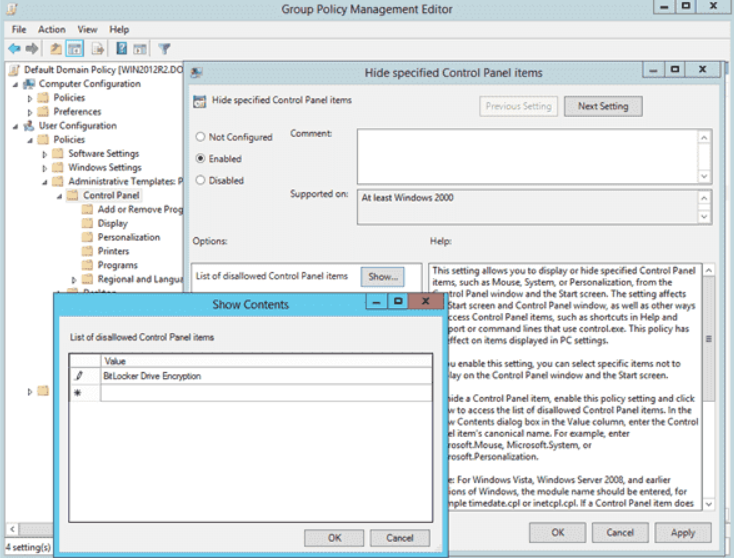Click the Supported on box scroll down arrow
Image resolution: width=734 pixels, height=558 pixels.
pos(704,217)
